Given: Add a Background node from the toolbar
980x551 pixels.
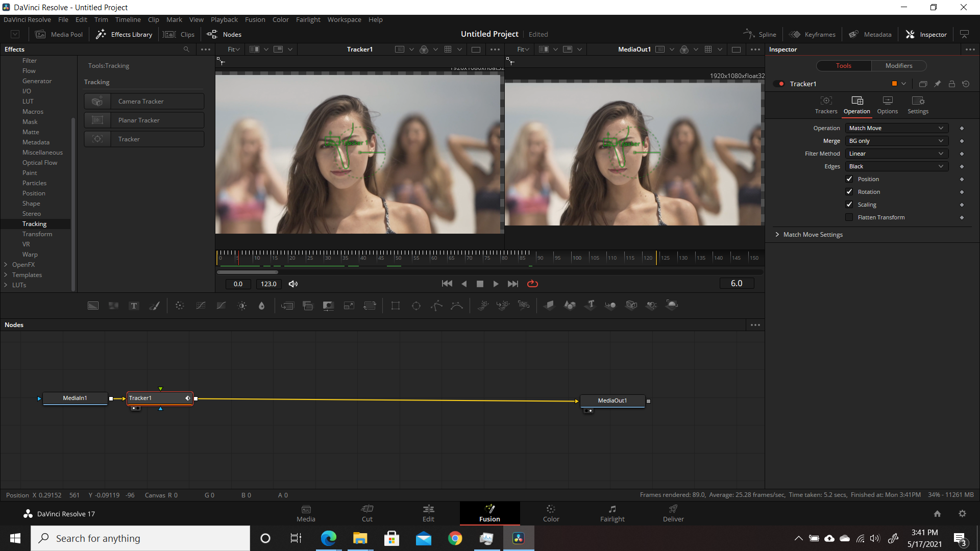Looking at the screenshot, I should [x=93, y=306].
